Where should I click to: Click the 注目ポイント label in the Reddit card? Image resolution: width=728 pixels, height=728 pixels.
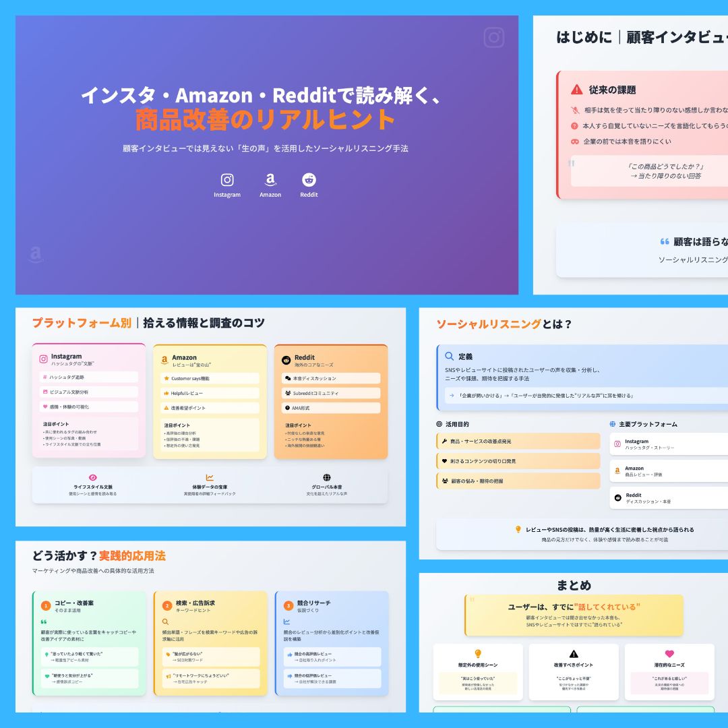tap(298, 425)
